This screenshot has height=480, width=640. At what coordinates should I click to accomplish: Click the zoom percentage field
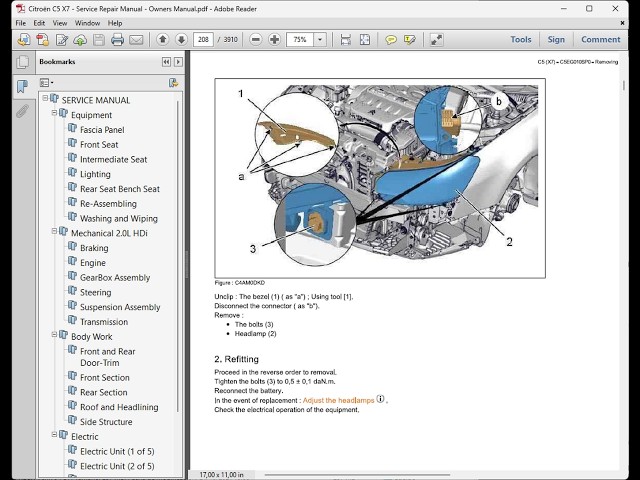pos(300,40)
